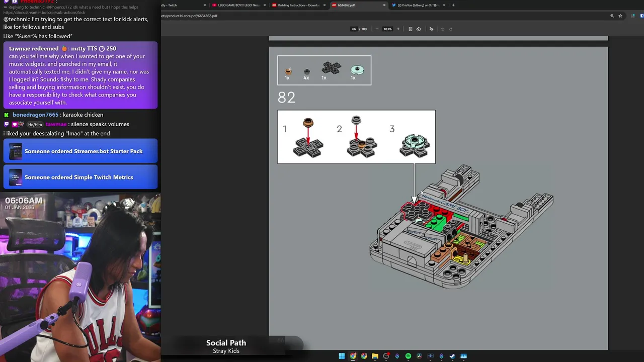
Task: Bookmark this page with the star icon
Action: pyautogui.click(x=620, y=16)
